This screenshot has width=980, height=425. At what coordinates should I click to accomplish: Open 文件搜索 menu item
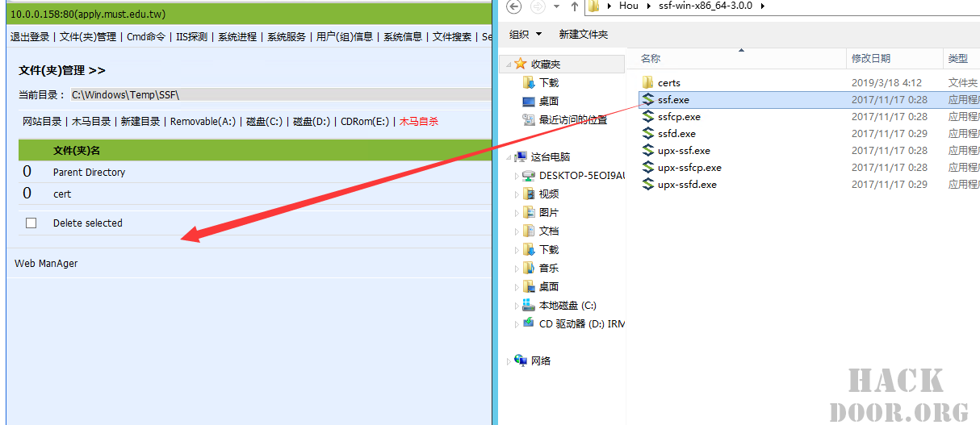click(452, 37)
